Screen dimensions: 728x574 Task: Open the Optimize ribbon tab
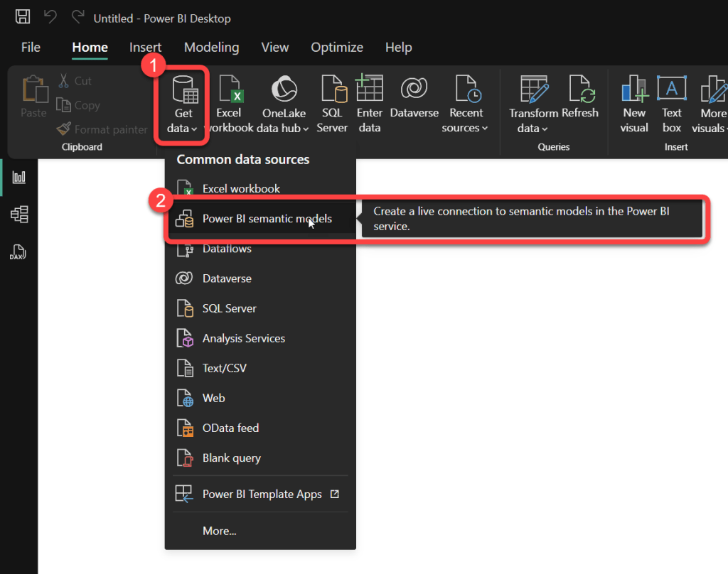click(336, 48)
